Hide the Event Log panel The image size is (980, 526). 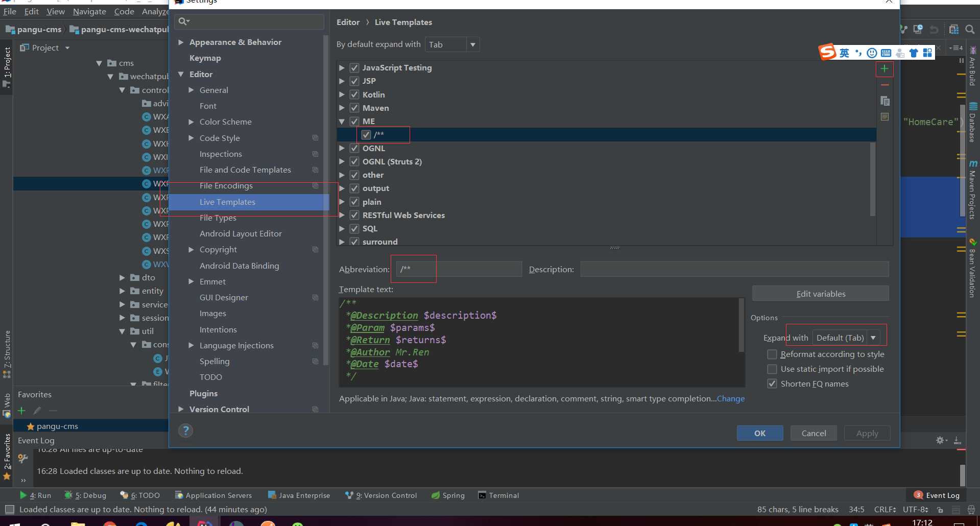click(x=958, y=440)
